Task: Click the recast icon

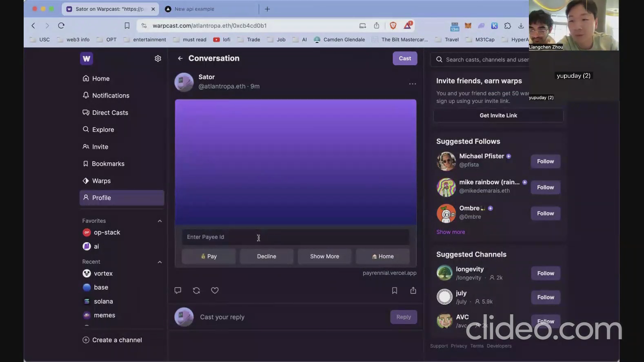Action: (x=196, y=290)
